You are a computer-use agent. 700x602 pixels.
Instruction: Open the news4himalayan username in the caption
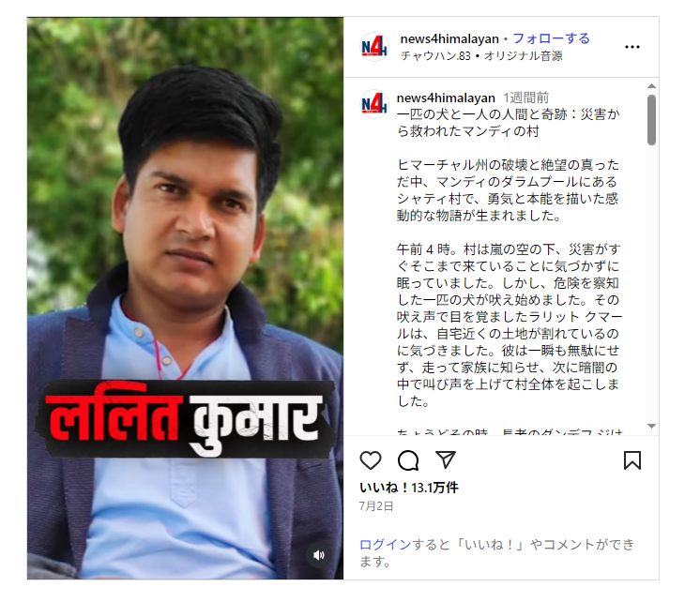click(x=446, y=98)
